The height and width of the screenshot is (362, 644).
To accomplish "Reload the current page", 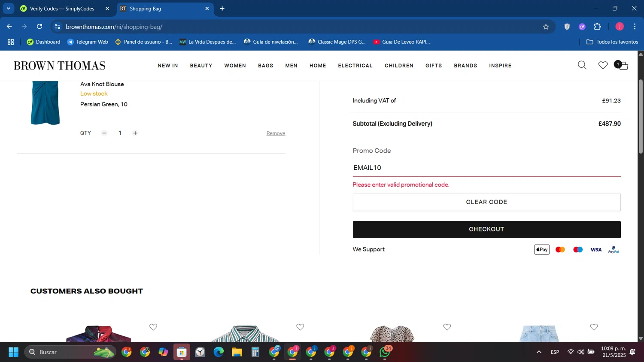I will (x=39, y=27).
